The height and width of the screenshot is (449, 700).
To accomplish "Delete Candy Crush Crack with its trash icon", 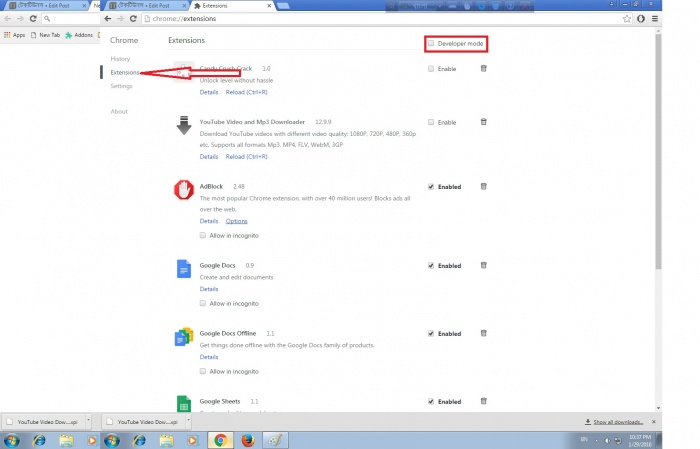I will point(483,68).
